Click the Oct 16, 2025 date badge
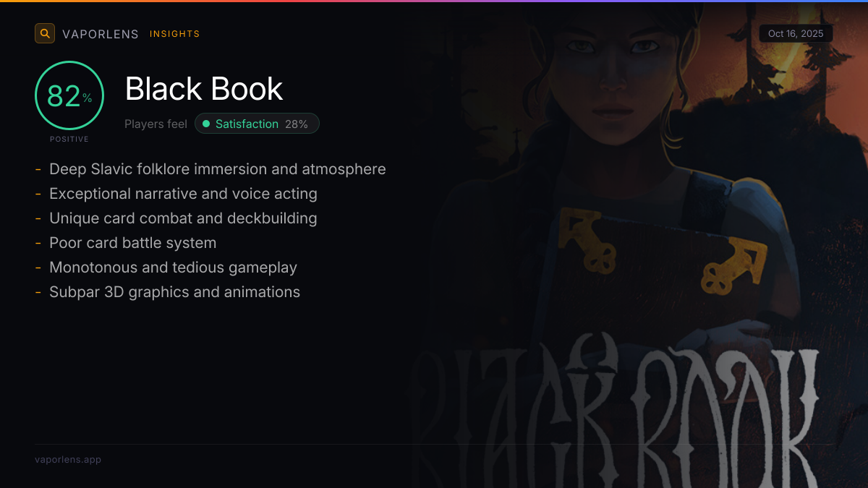Image resolution: width=868 pixels, height=488 pixels. [796, 33]
